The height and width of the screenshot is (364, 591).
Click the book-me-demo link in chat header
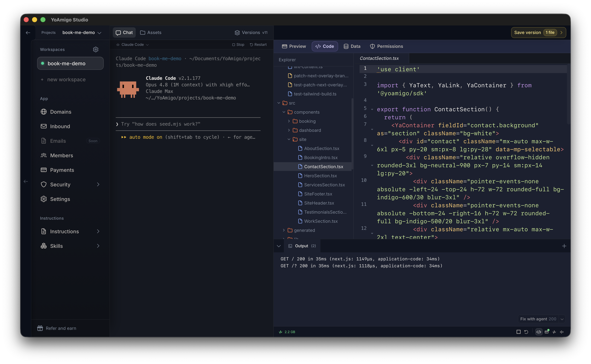165,59
